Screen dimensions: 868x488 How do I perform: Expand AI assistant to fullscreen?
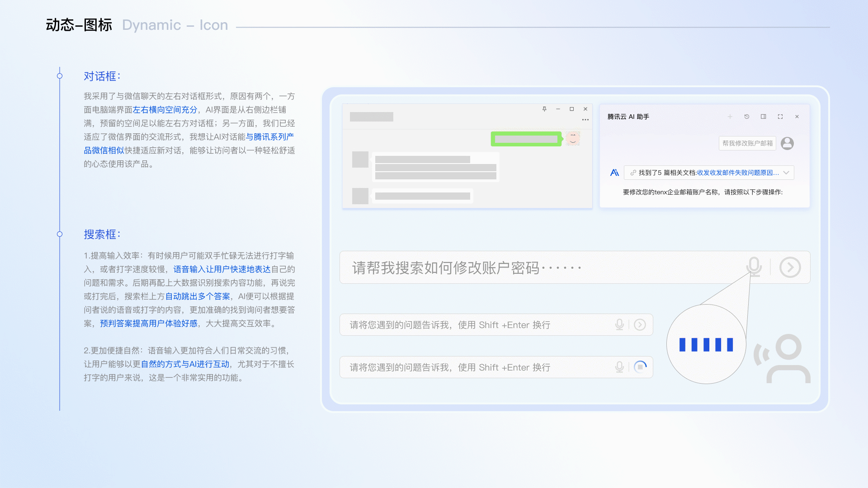pyautogui.click(x=780, y=117)
